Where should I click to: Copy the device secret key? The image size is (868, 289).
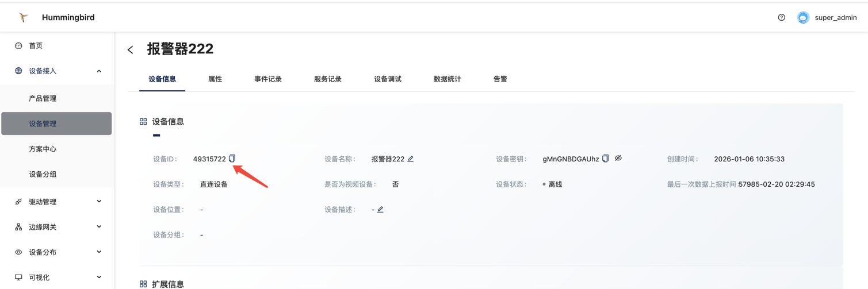point(605,159)
